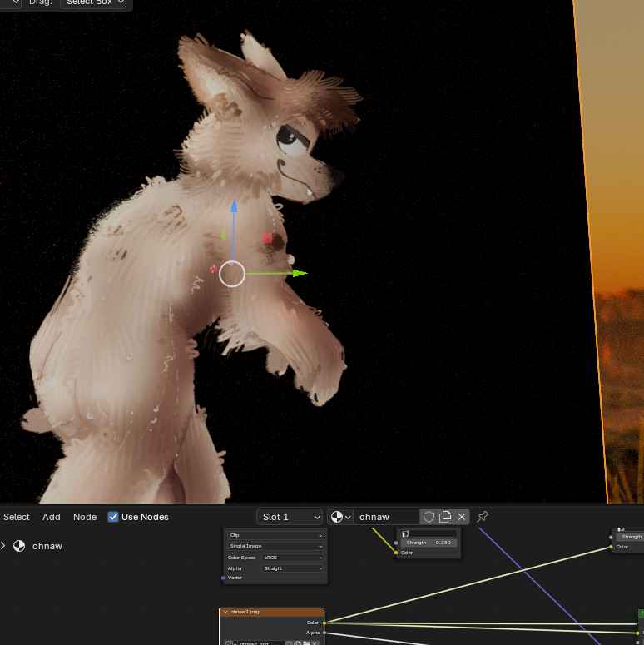Click the yellow Color socket below Strength 0.280
Viewport: 644px width, 645px height.
(x=396, y=553)
